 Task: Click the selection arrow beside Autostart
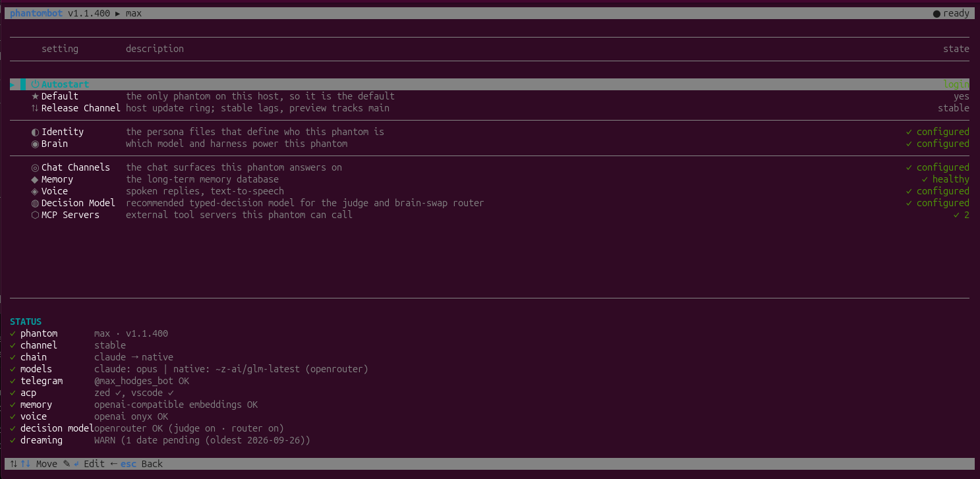[x=13, y=84]
